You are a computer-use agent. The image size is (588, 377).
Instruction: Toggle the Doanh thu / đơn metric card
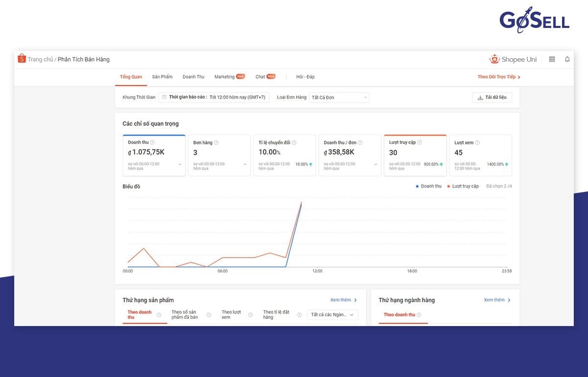[x=350, y=155]
